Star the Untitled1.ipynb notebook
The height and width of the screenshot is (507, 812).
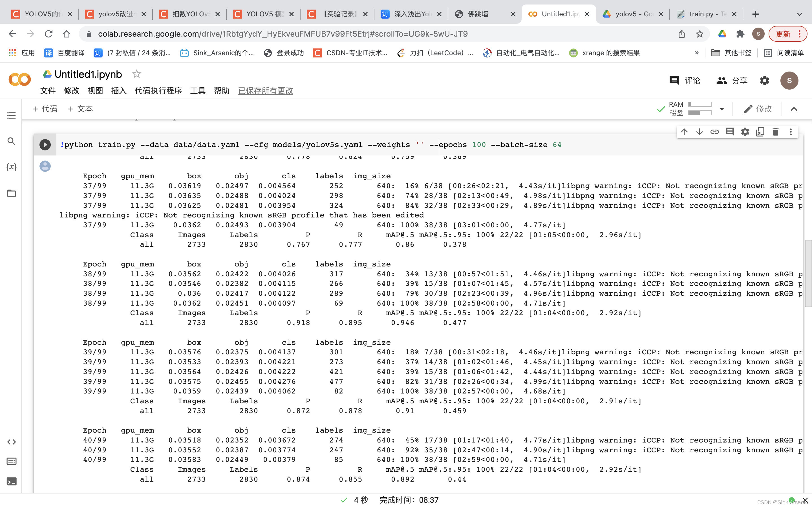point(136,74)
